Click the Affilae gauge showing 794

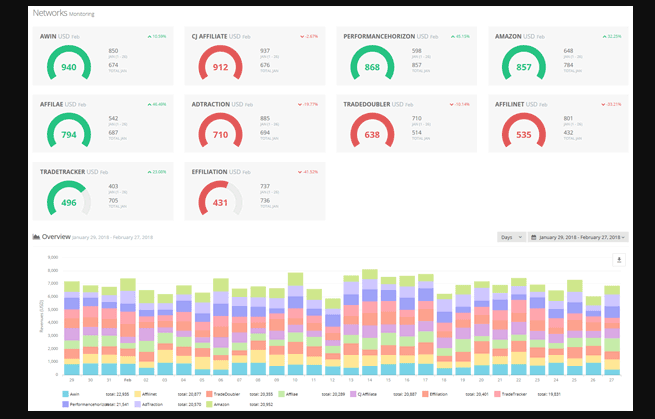click(69, 131)
